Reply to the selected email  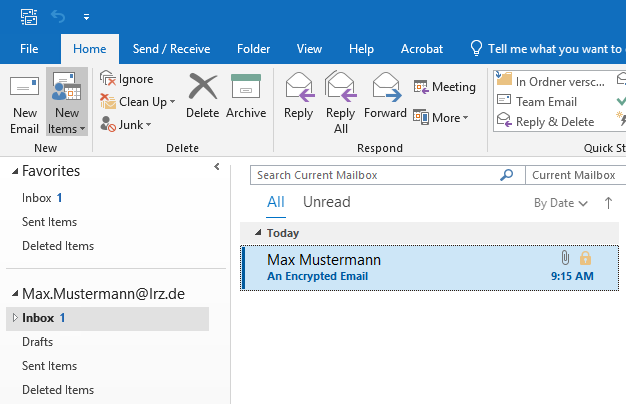click(298, 97)
